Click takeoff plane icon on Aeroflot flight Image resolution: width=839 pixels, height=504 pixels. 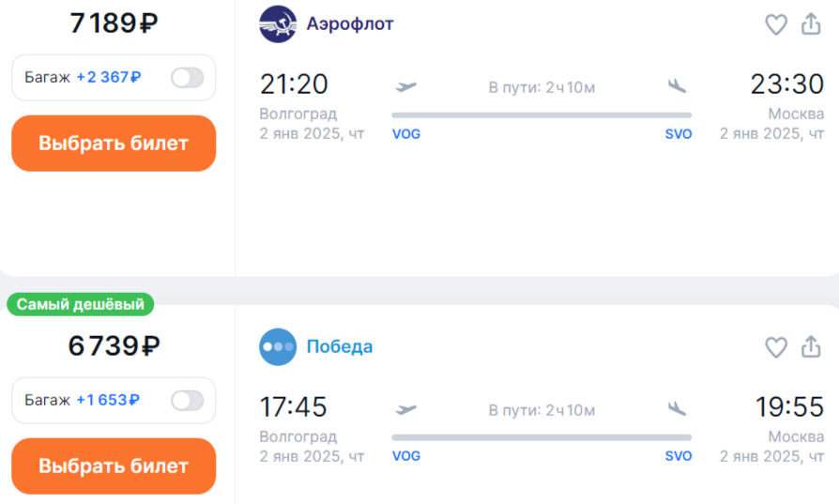pyautogui.click(x=406, y=86)
